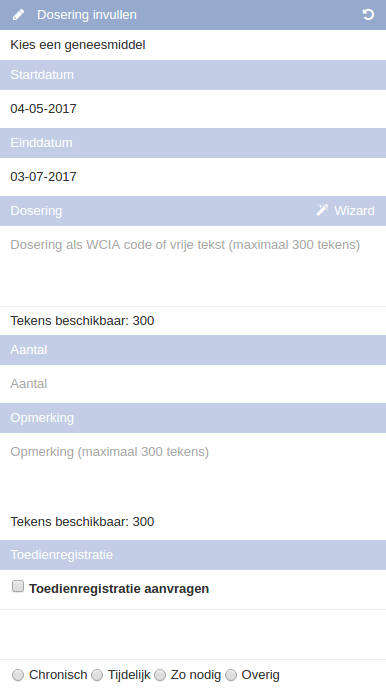Select the Overig radio button
This screenshot has height=694, width=386.
[231, 675]
